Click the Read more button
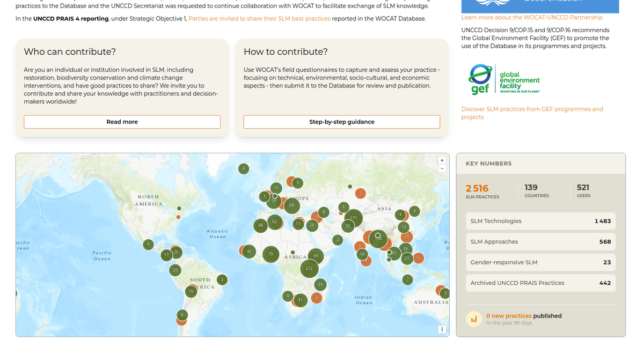The height and width of the screenshot is (354, 644). (x=122, y=122)
